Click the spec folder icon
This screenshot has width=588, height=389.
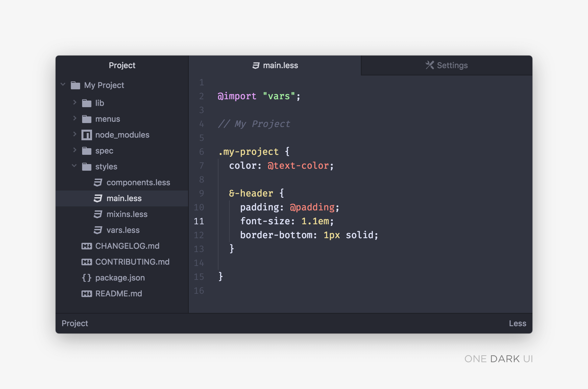point(87,151)
